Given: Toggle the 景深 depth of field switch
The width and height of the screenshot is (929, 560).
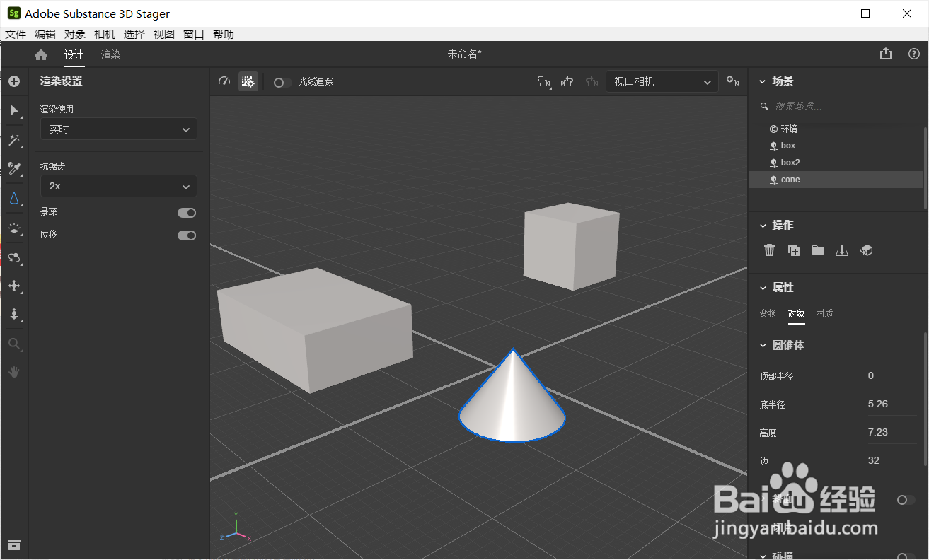Looking at the screenshot, I should (187, 213).
